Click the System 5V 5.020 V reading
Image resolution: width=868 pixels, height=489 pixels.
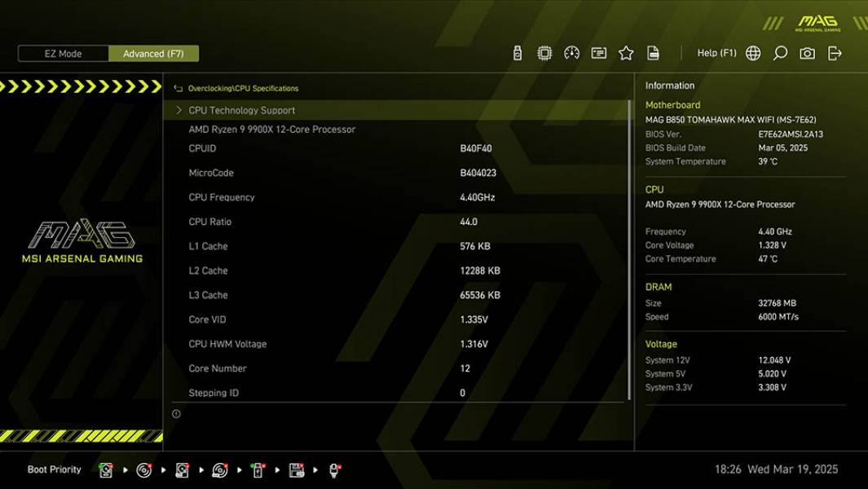click(772, 374)
